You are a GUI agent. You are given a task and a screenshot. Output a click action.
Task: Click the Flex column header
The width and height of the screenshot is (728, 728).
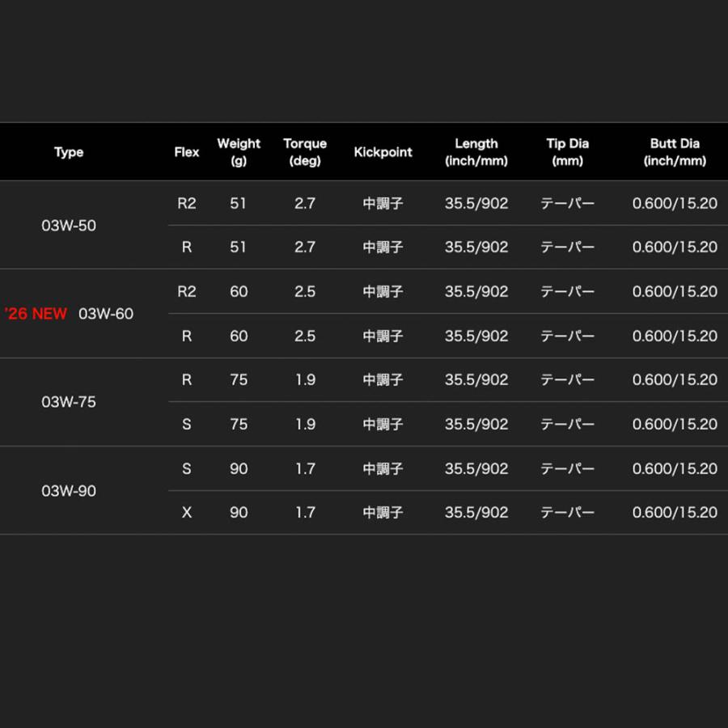(187, 152)
